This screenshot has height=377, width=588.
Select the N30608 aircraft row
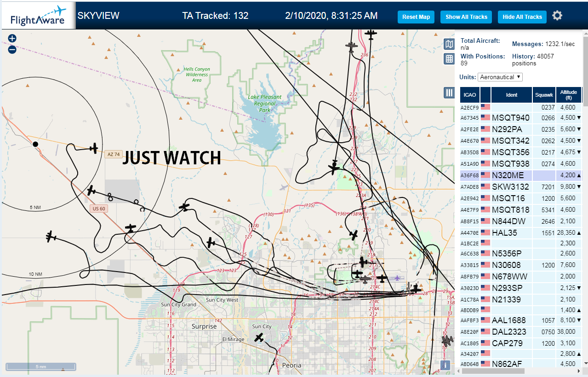tap(521, 265)
